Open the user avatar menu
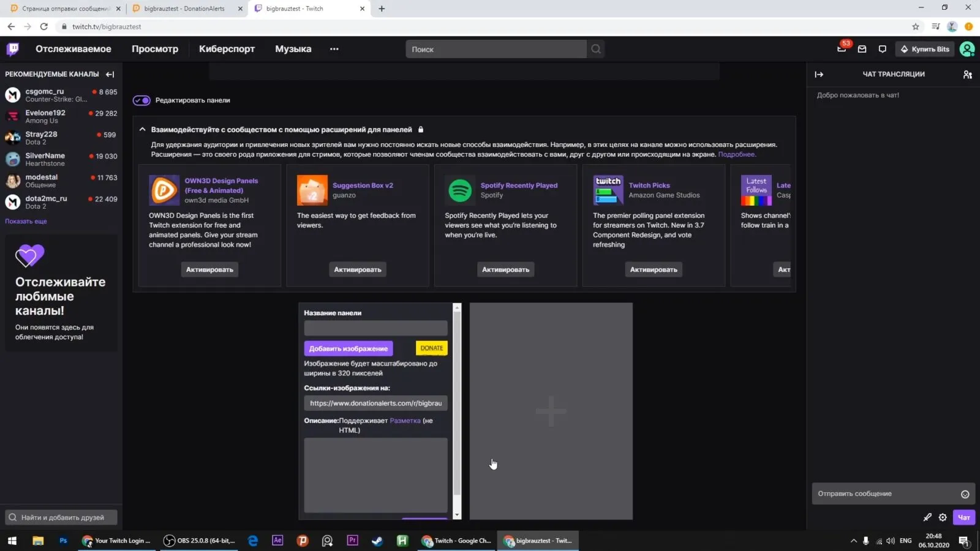Viewport: 980px width, 551px height. click(x=967, y=49)
